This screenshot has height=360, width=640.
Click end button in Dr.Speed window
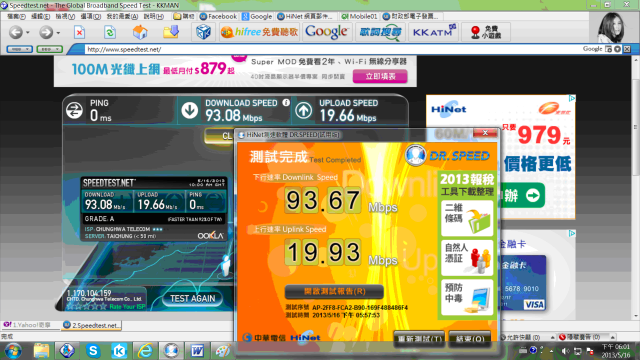[469, 339]
